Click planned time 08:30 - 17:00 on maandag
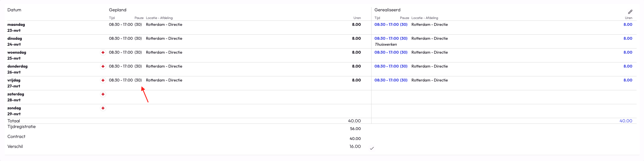The image size is (644, 161). (121, 25)
